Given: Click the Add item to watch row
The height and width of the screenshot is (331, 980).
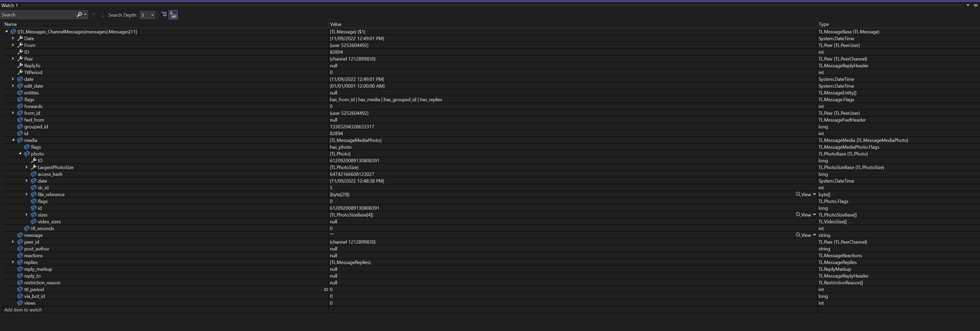Looking at the screenshot, I should point(23,310).
